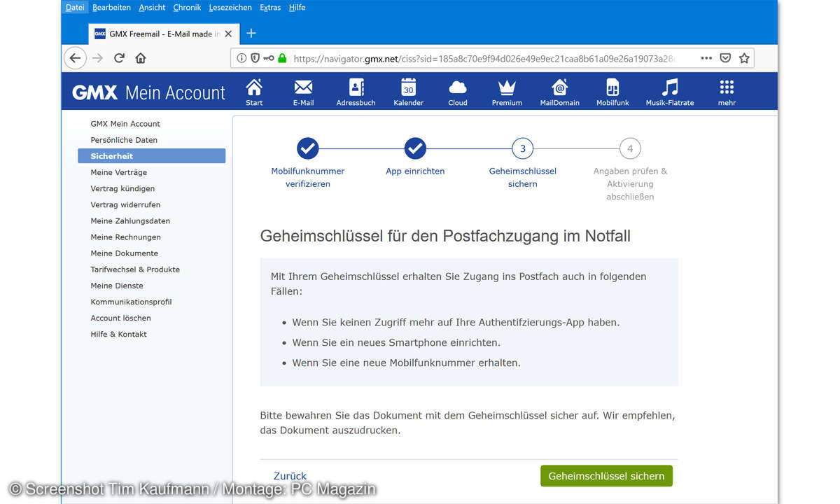The width and height of the screenshot is (840, 504).
Task: Click the site information icon in address bar
Action: 241,59
